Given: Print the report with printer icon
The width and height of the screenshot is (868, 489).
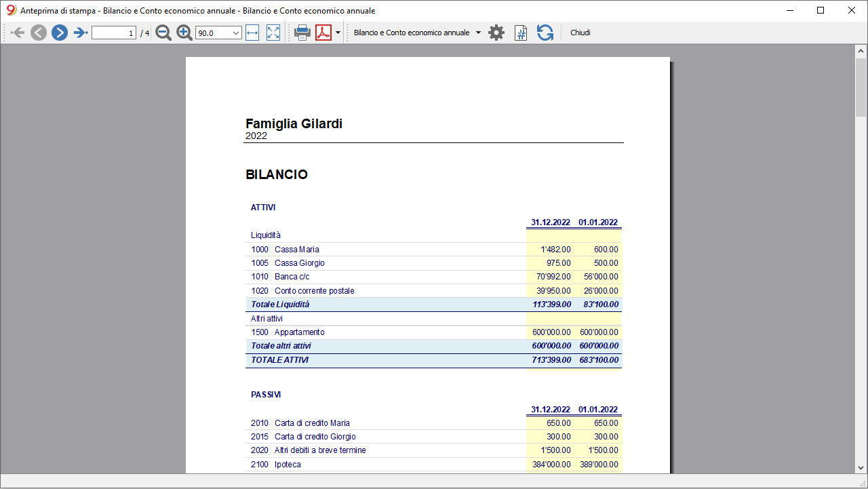Looking at the screenshot, I should coord(302,33).
